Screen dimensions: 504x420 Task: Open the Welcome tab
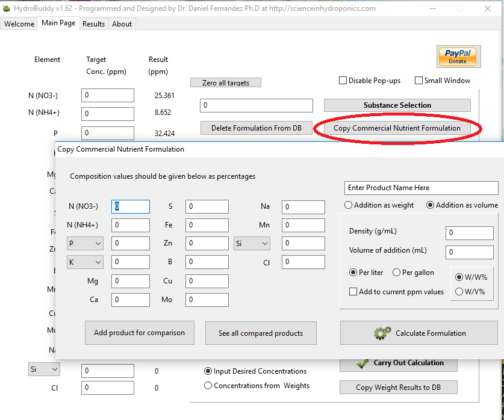point(19,23)
